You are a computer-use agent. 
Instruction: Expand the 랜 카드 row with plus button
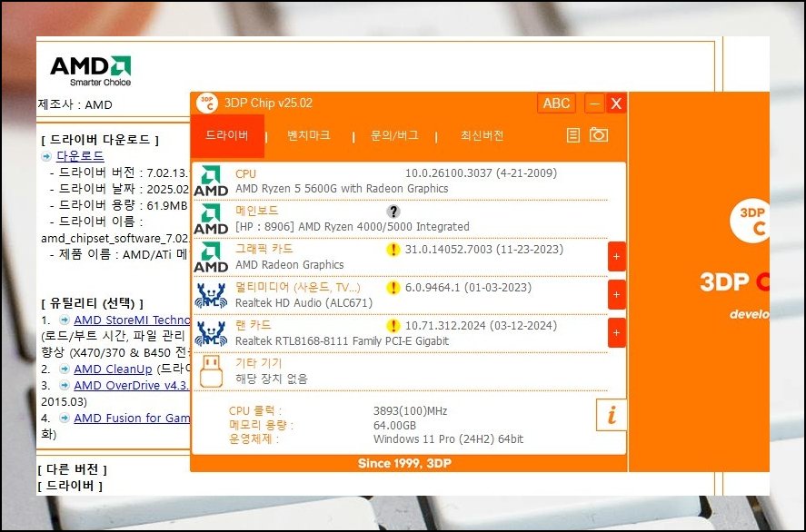[617, 333]
